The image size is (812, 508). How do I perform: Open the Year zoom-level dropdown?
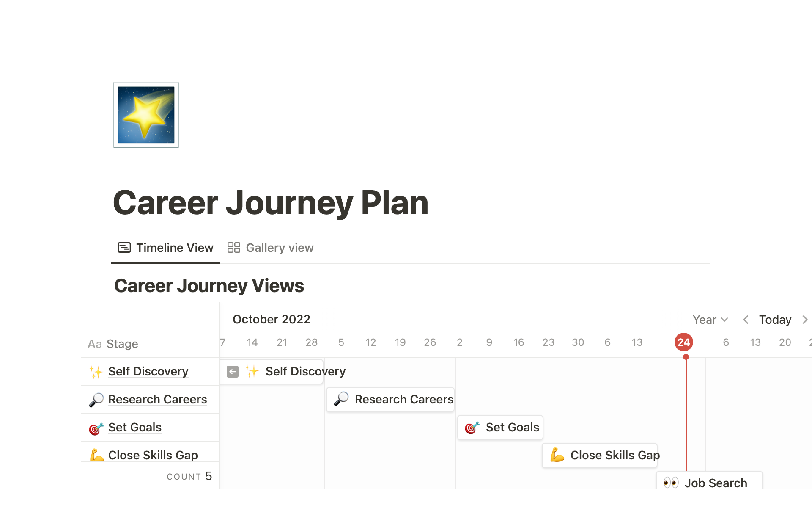pyautogui.click(x=710, y=320)
